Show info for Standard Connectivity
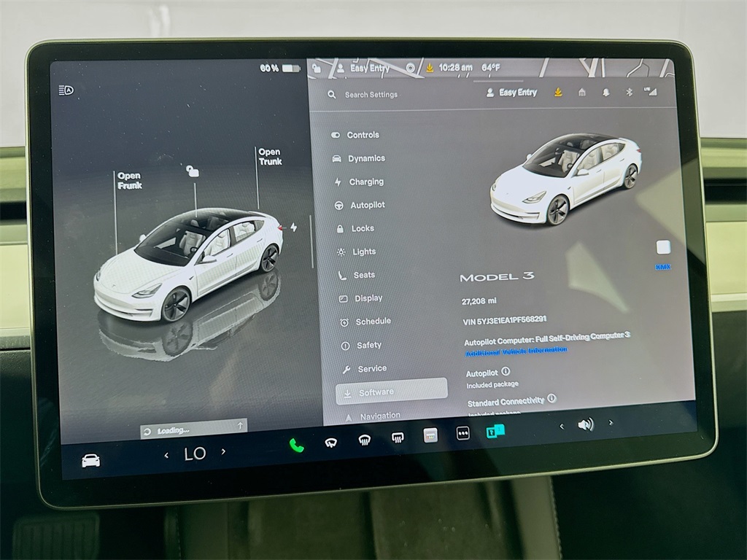 551,398
